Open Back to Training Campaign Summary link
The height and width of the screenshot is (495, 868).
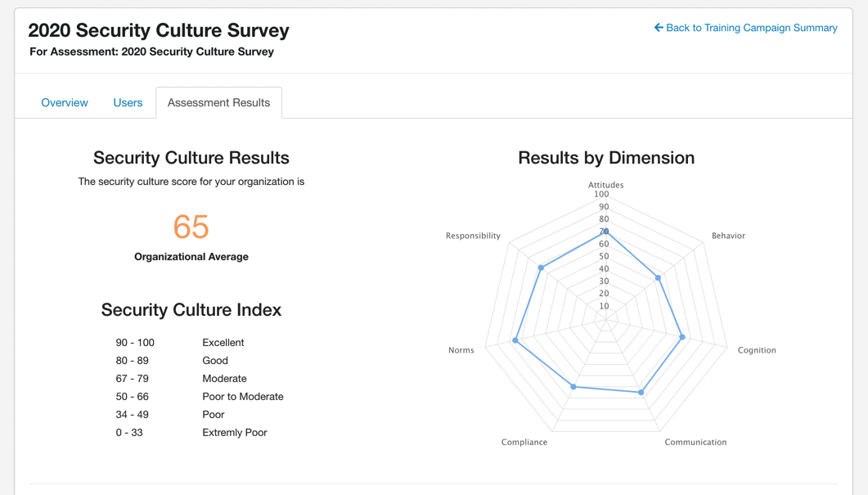751,28
